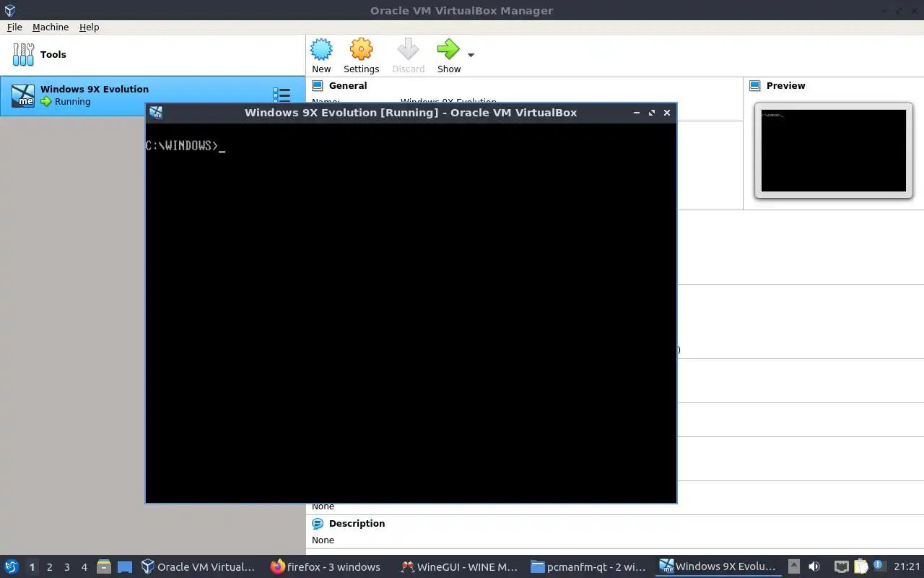The height and width of the screenshot is (578, 924).
Task: Click the show desktop icon in taskbar
Action: pos(125,567)
